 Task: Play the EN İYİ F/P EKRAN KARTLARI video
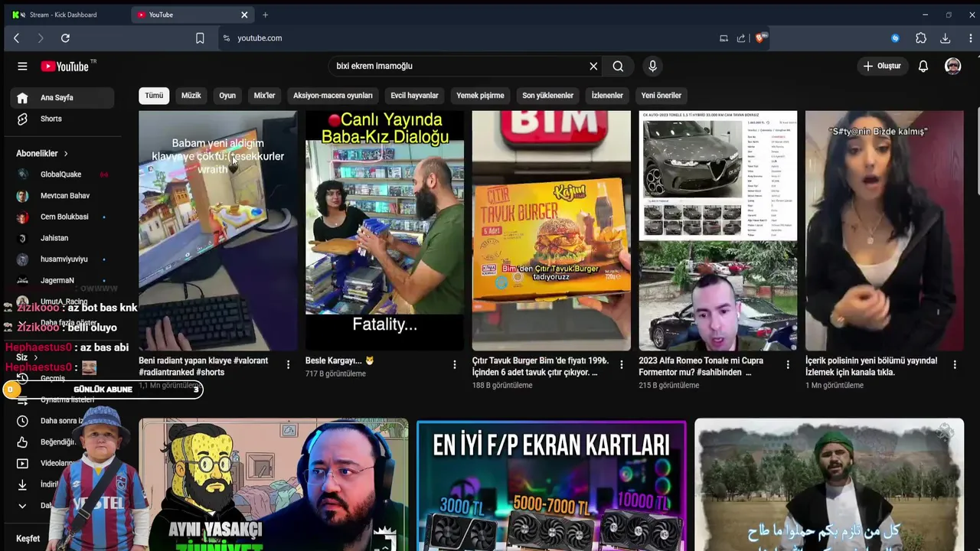click(551, 485)
